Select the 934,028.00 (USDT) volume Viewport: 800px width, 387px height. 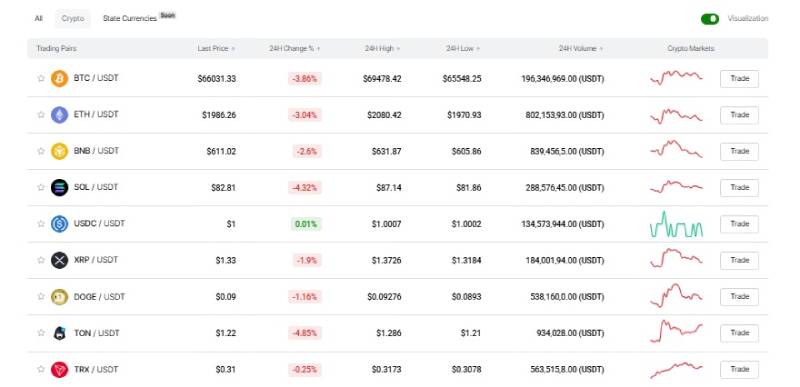[x=570, y=333]
